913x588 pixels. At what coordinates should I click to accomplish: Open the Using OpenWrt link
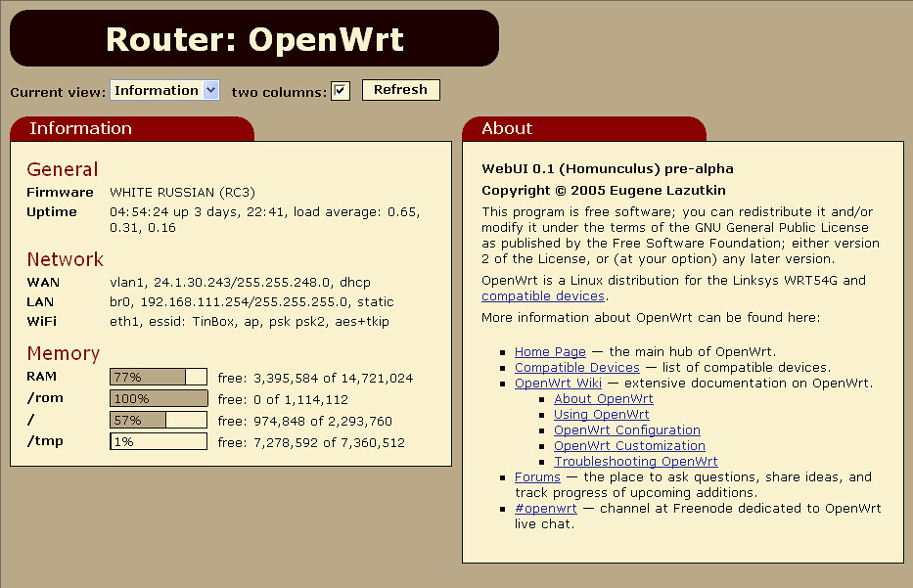click(602, 415)
